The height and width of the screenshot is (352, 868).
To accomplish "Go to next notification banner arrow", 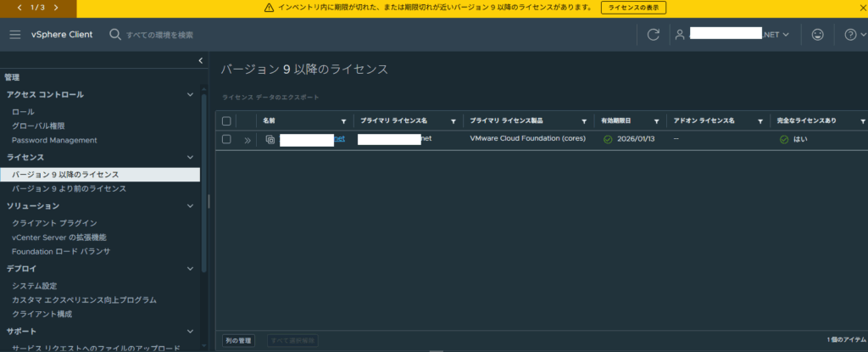I will pyautogui.click(x=56, y=8).
